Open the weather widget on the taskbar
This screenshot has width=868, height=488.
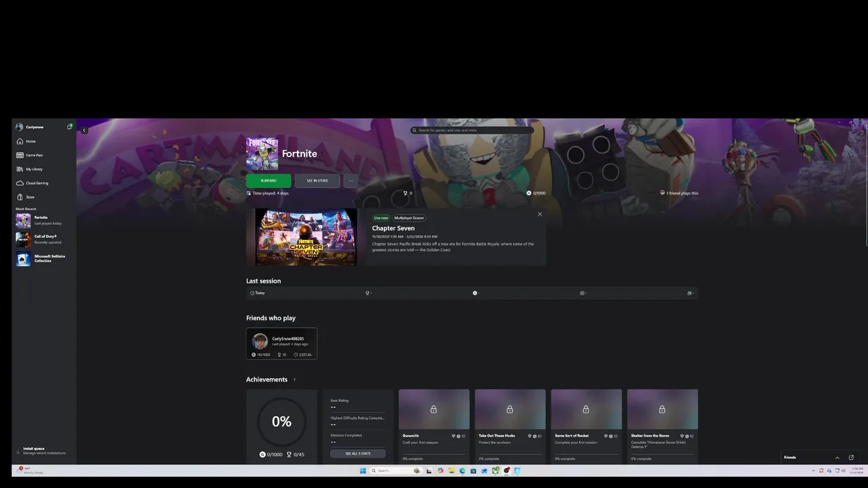pos(30,470)
